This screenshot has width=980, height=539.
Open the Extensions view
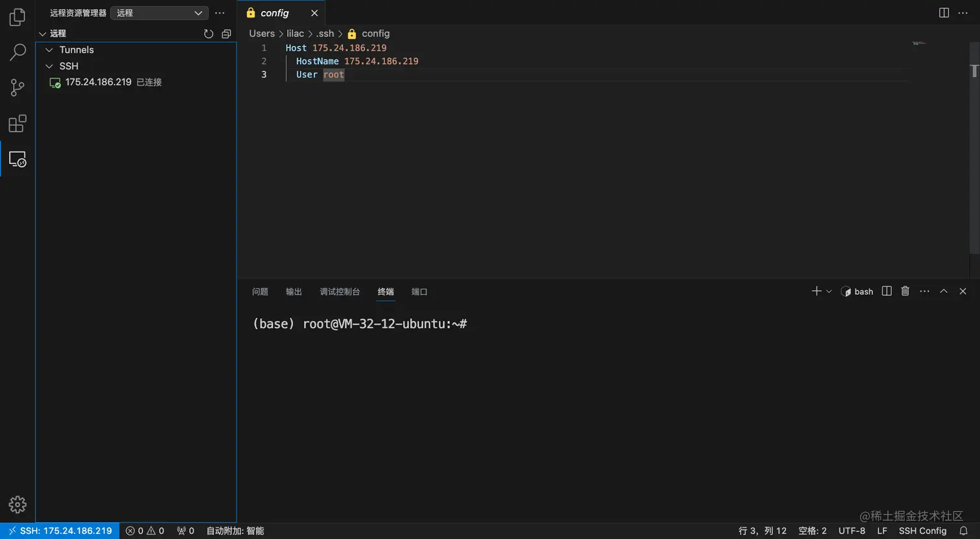tap(17, 123)
